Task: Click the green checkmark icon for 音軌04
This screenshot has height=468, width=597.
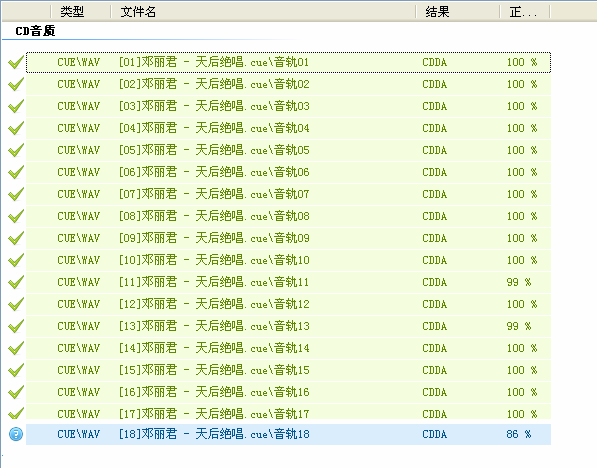Action: 16,128
